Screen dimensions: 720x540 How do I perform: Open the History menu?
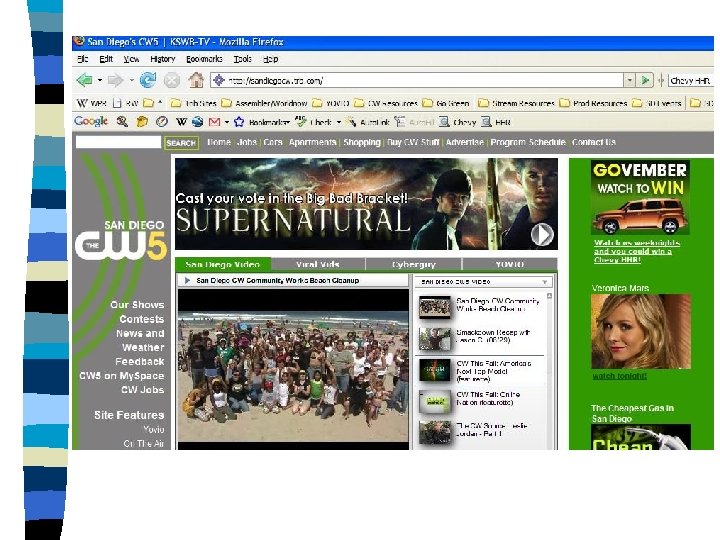coord(163,59)
